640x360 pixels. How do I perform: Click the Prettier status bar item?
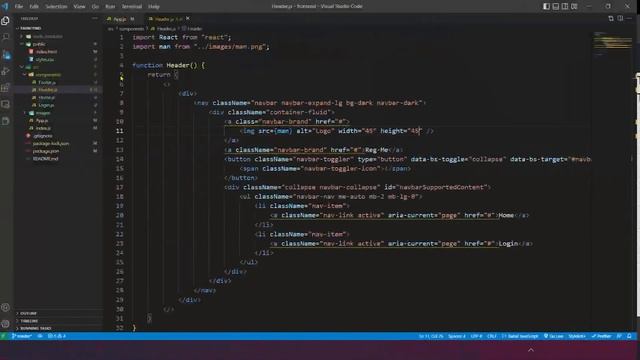(x=601, y=336)
